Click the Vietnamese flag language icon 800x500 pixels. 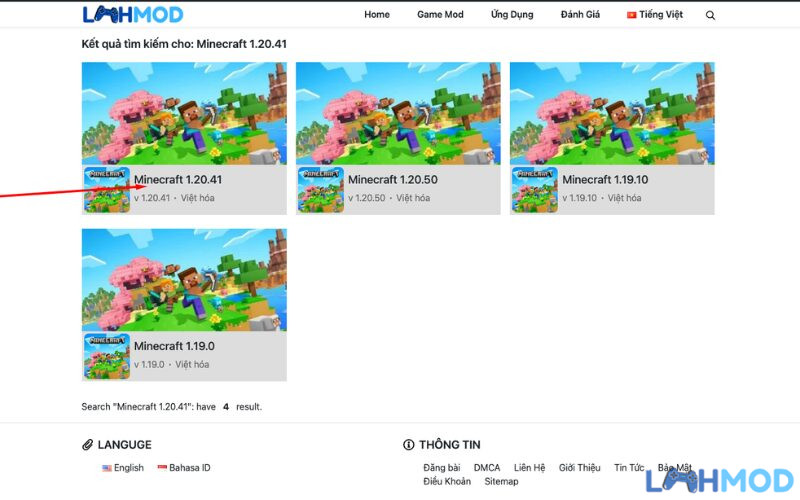(x=632, y=15)
